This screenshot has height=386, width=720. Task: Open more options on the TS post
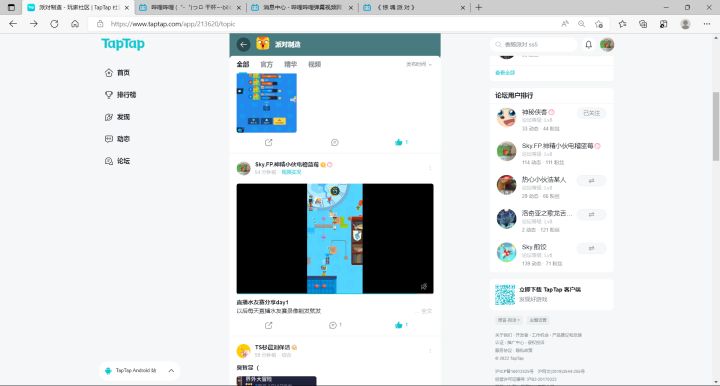tap(430, 351)
